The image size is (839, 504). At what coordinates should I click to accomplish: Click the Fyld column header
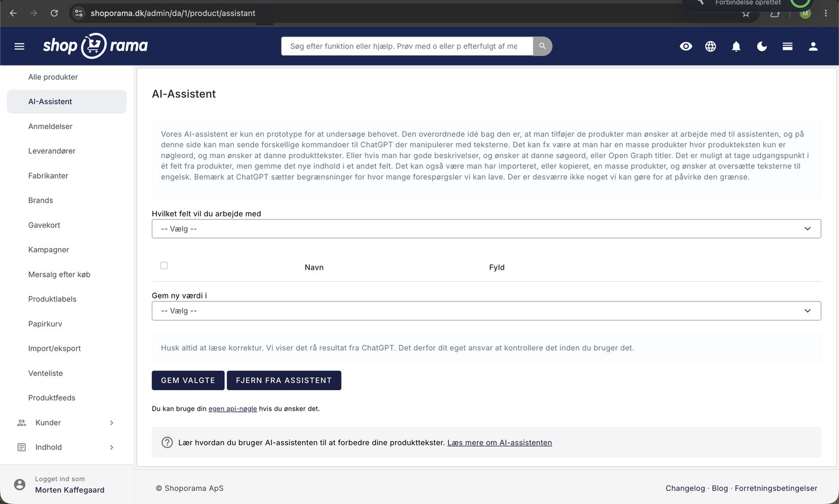pos(497,267)
